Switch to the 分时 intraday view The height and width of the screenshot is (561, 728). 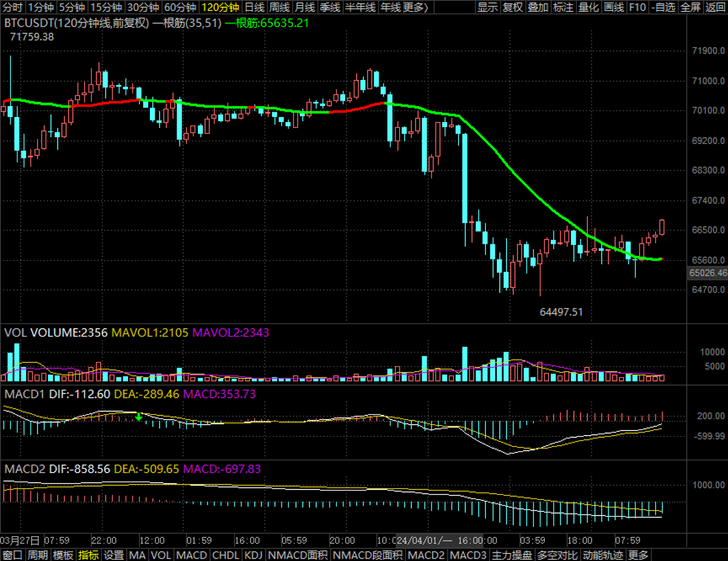[13, 7]
